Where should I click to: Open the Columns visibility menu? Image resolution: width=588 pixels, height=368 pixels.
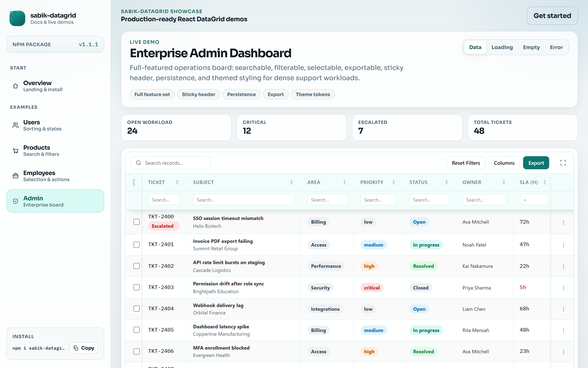(504, 163)
